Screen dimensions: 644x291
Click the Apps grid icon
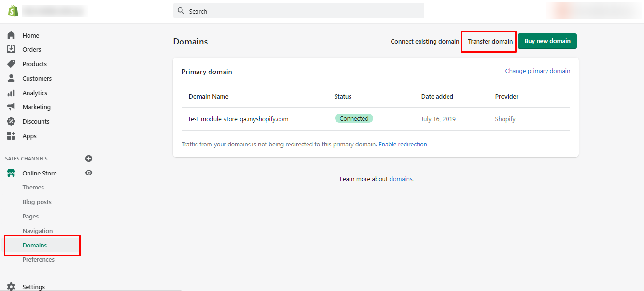coord(11,136)
